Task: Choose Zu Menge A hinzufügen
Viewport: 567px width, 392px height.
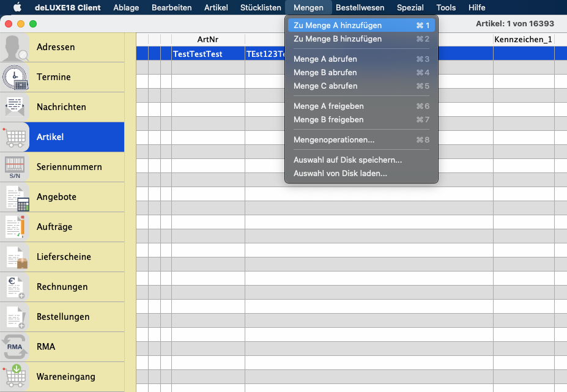Action: pyautogui.click(x=337, y=26)
